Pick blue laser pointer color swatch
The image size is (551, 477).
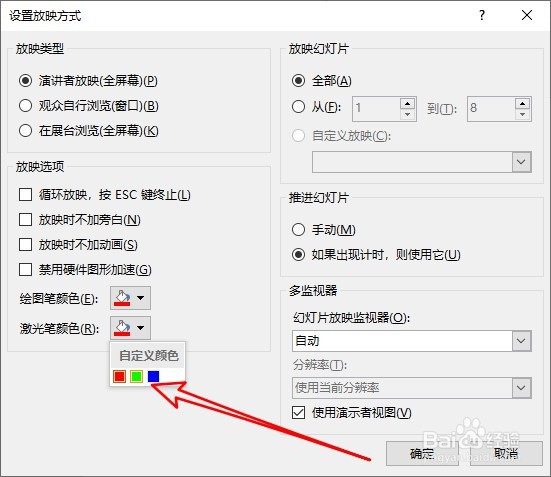pos(154,376)
